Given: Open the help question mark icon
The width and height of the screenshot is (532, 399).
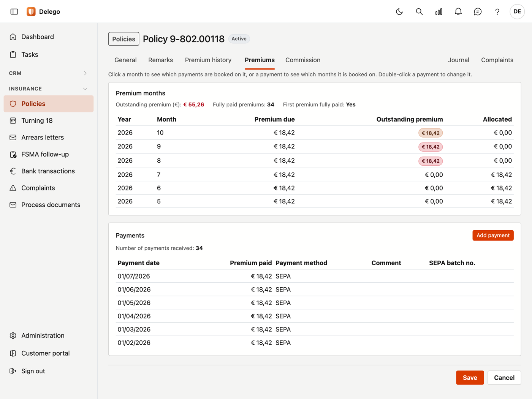Looking at the screenshot, I should pos(497,11).
